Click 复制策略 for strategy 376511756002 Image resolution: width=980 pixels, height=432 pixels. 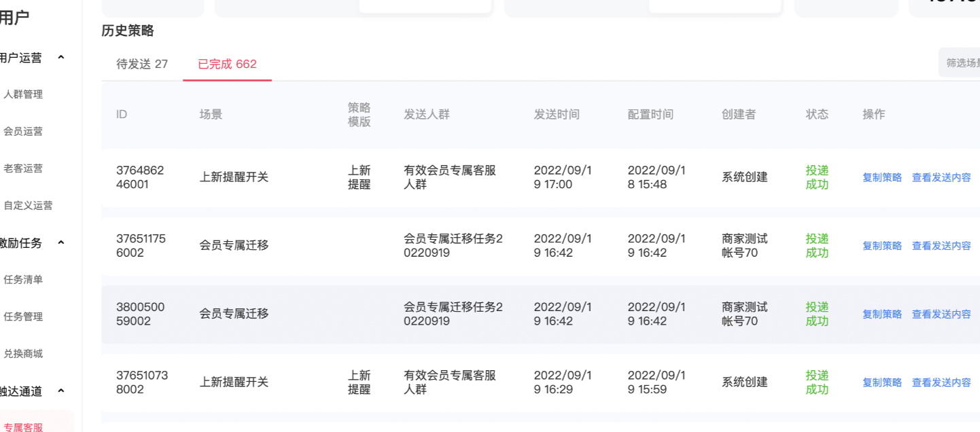click(881, 245)
